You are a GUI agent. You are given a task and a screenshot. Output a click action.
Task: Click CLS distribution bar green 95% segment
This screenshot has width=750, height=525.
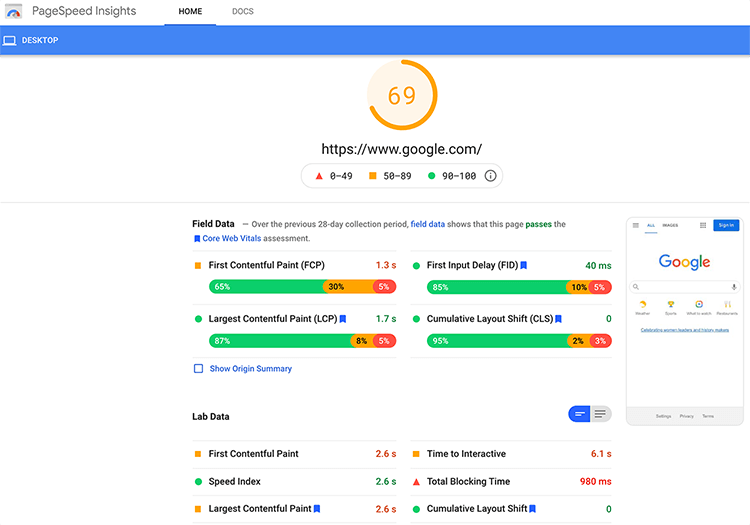click(497, 341)
